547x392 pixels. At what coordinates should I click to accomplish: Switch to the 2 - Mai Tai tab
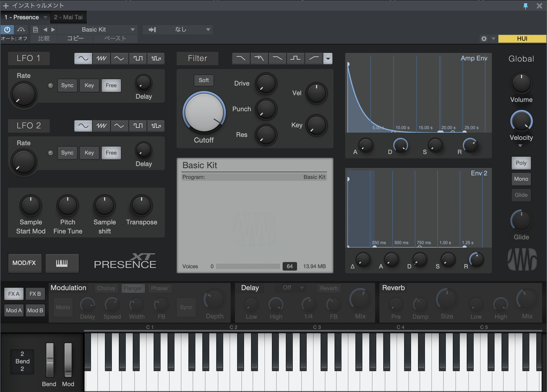click(x=68, y=17)
